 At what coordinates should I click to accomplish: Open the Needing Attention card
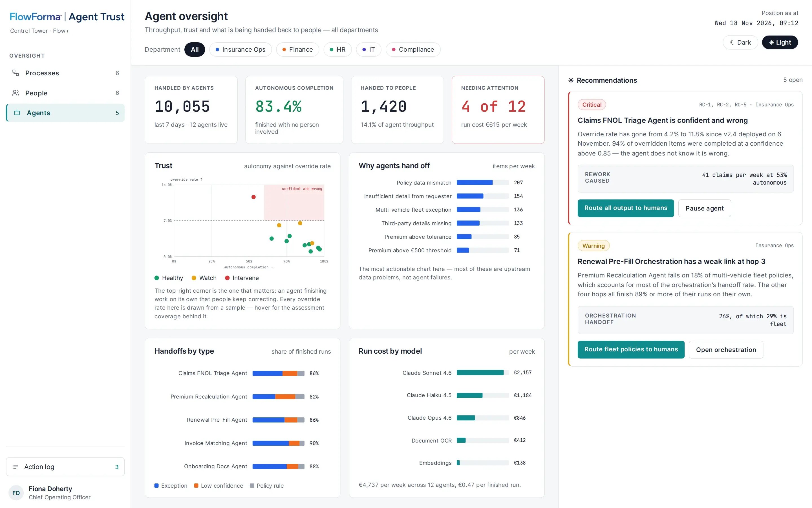point(498,110)
